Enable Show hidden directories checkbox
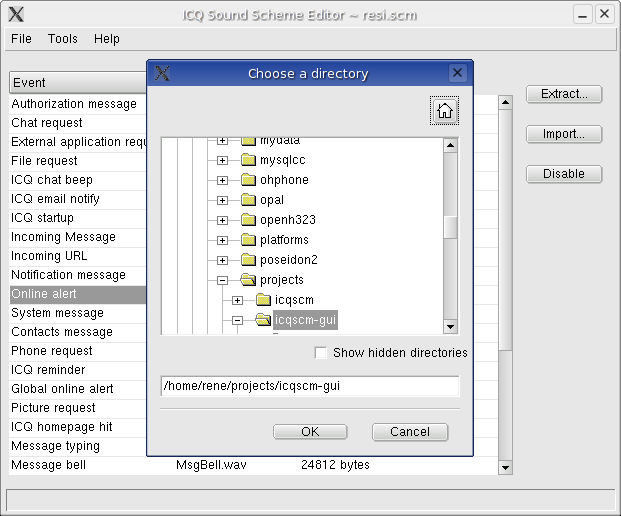Viewport: 621px width, 516px height. [320, 352]
